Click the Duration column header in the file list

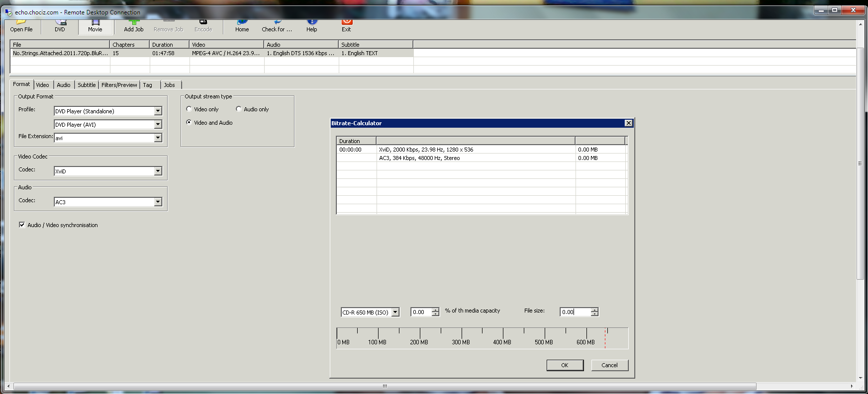tap(170, 44)
